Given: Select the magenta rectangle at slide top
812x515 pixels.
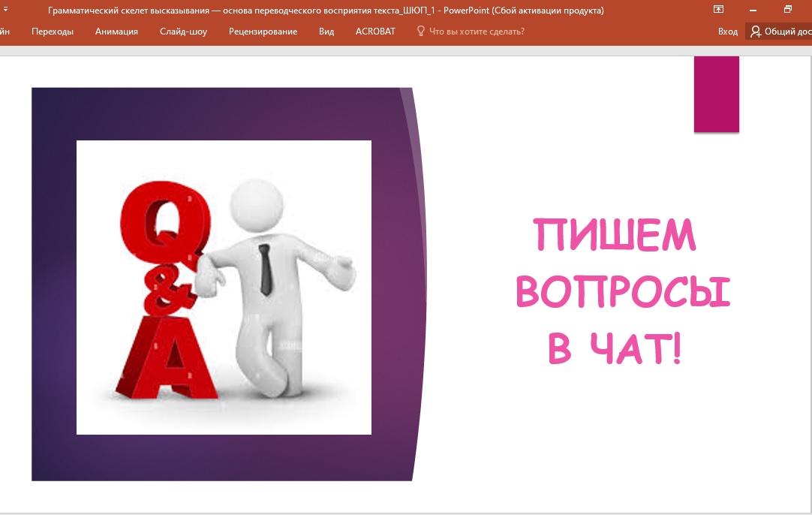Looking at the screenshot, I should [716, 94].
